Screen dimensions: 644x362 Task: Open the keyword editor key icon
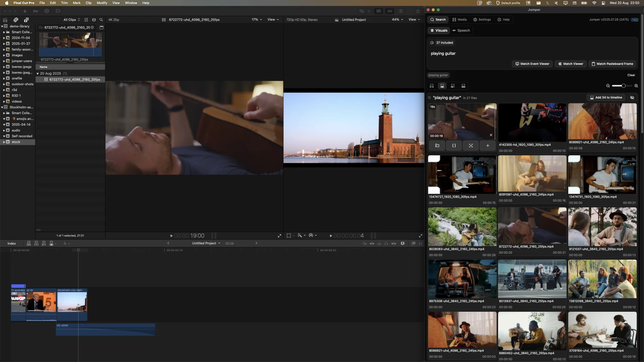[35, 11]
